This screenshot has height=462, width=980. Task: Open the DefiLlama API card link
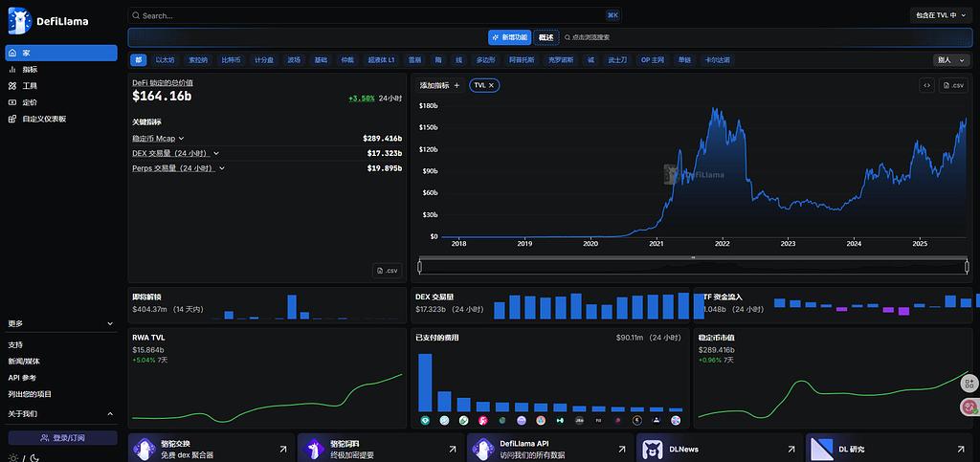(x=549, y=449)
